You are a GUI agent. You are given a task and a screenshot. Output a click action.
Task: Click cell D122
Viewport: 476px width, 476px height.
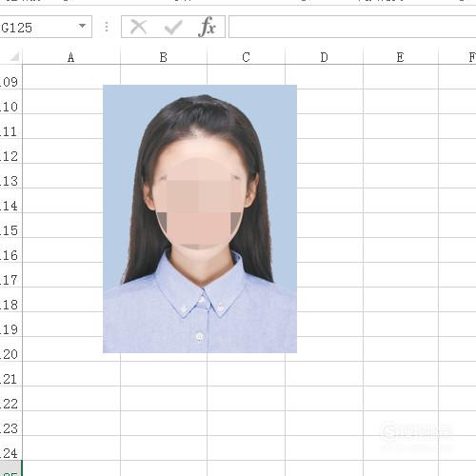(324, 399)
